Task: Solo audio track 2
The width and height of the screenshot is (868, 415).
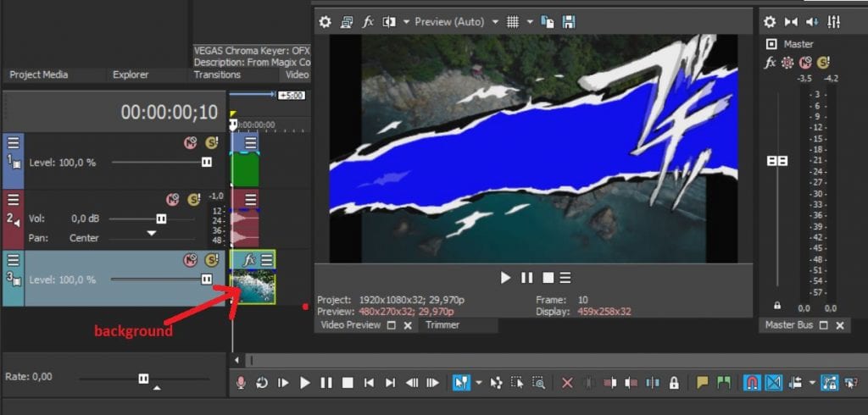Action: coord(193,200)
